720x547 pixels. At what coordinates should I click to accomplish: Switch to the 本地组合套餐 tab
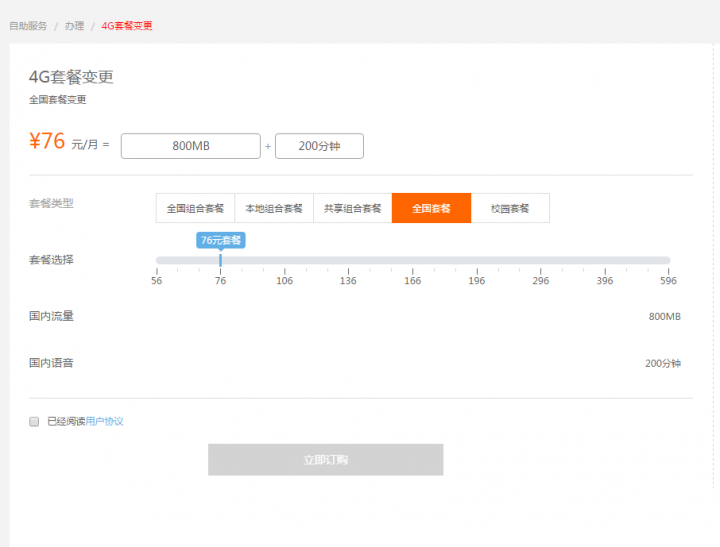pos(274,208)
